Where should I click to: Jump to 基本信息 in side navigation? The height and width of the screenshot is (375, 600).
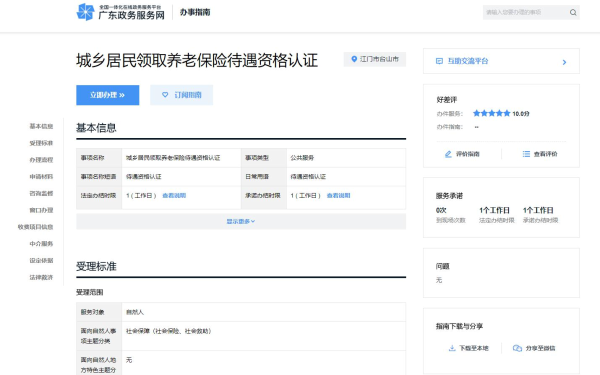point(41,126)
